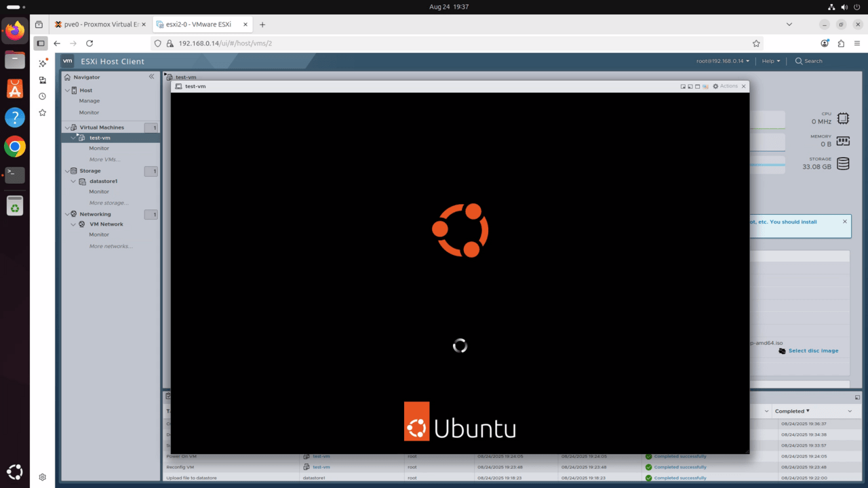The width and height of the screenshot is (868, 488).
Task: Collapse the Navigator panel with double chevron
Action: pos(151,77)
